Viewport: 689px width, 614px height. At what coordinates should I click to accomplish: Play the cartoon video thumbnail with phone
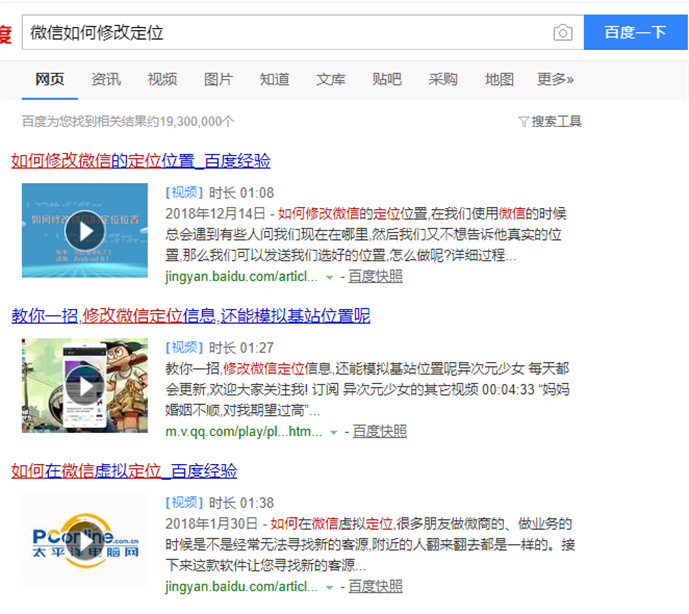click(x=85, y=386)
